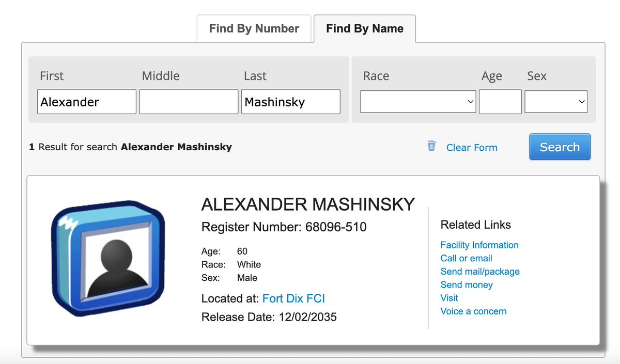Click the Race value White
The height and width of the screenshot is (364, 620).
249,265
